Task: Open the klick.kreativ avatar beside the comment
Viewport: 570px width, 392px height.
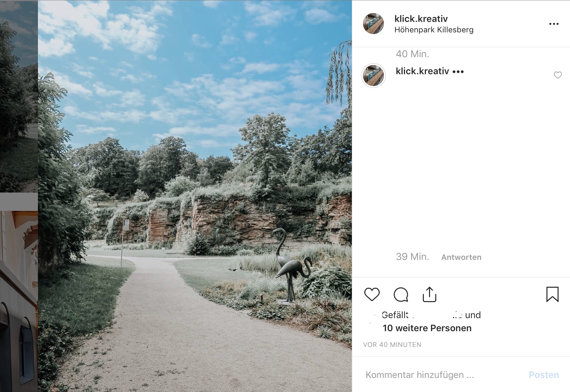Action: point(373,76)
